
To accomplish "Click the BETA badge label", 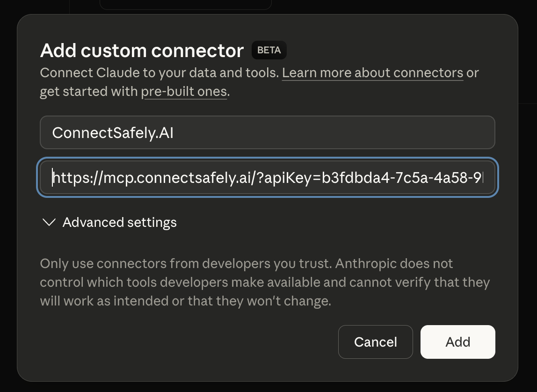I will (x=269, y=50).
